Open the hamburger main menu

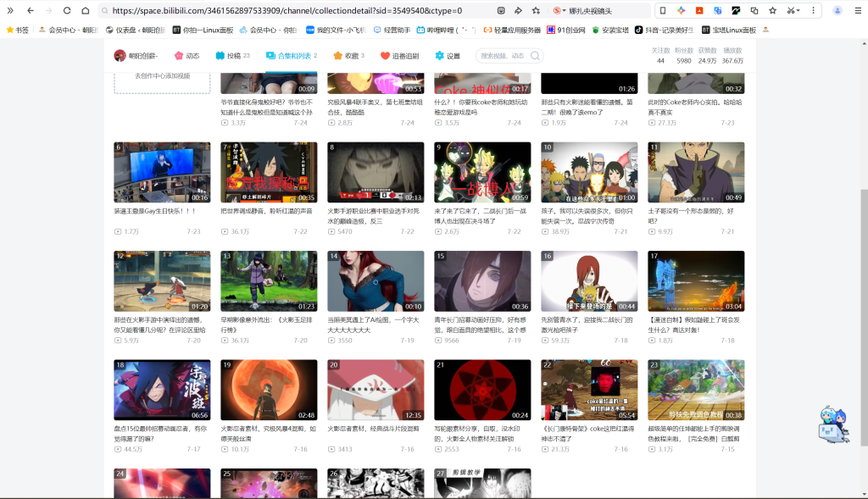pos(858,10)
